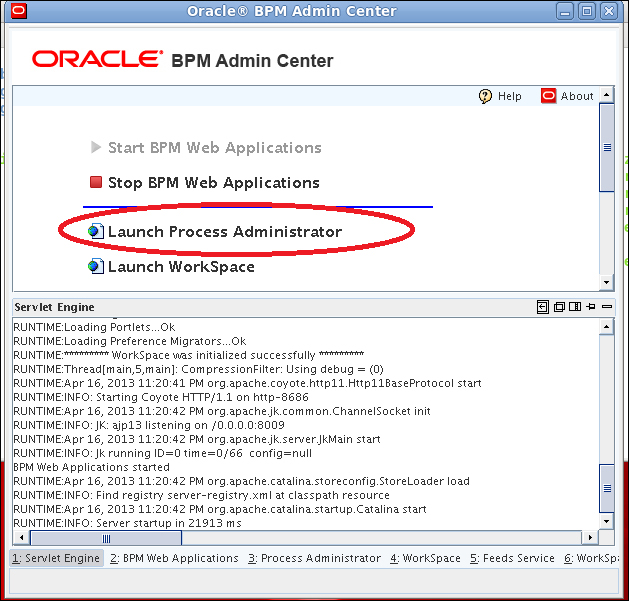Click log line 'ajp13 listening on /0.0.0.0:8009'
Screen dimensions: 629x601
click(149, 425)
